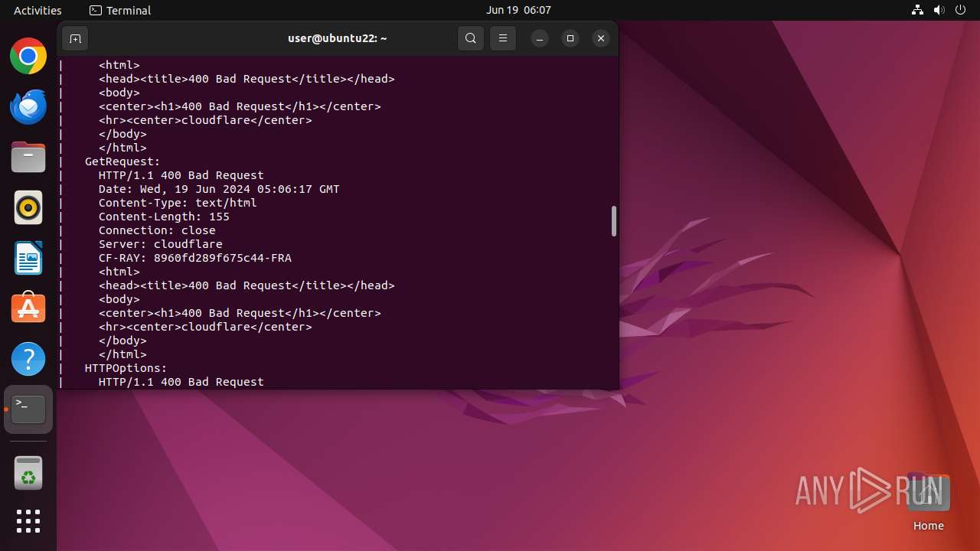Minimize the Terminal window
The height and width of the screenshot is (551, 980).
click(x=540, y=38)
